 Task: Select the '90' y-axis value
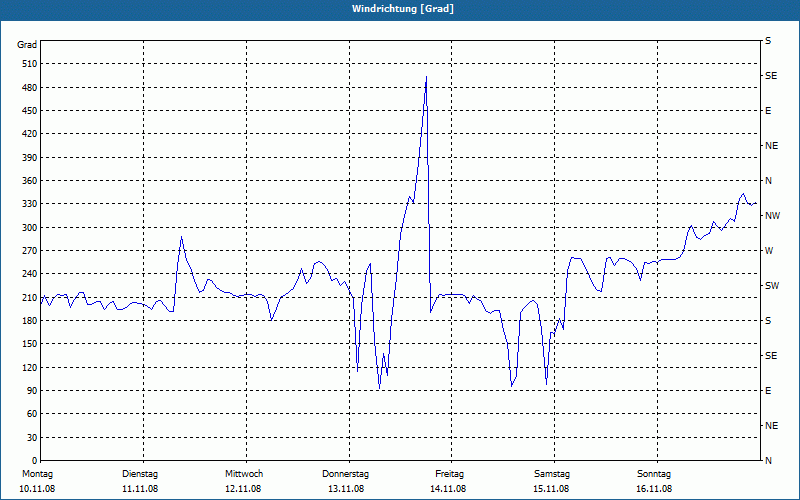point(32,391)
